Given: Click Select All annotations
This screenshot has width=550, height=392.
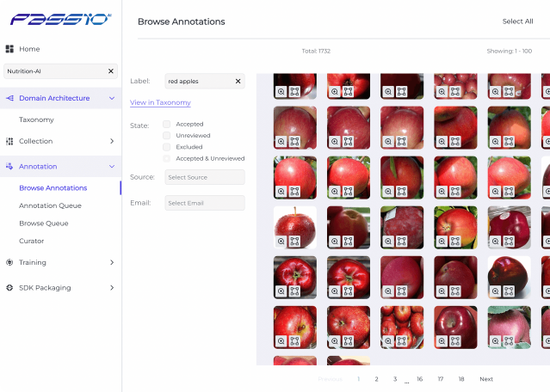Looking at the screenshot, I should 518,21.
